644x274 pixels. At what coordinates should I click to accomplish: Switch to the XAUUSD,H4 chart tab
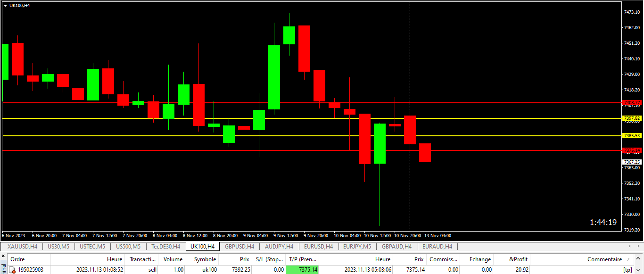tap(22, 246)
